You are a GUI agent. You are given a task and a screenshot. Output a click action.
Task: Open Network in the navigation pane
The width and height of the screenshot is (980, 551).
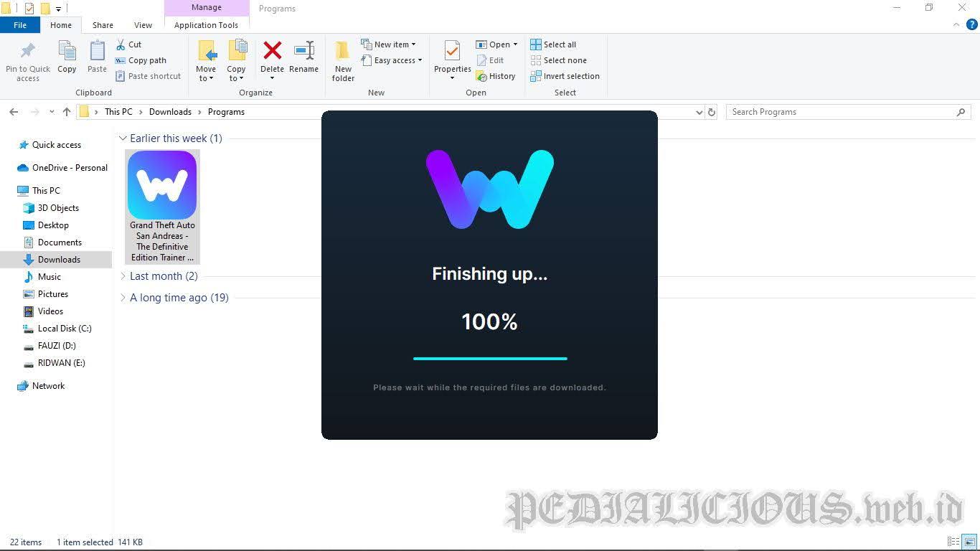pyautogui.click(x=48, y=386)
